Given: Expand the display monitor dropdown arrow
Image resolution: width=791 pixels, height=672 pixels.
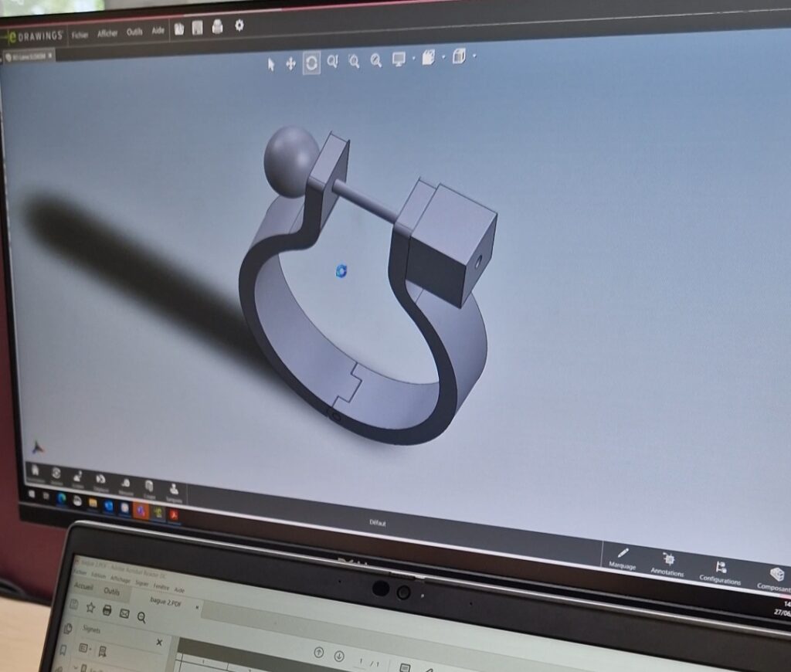Looking at the screenshot, I should (x=414, y=58).
